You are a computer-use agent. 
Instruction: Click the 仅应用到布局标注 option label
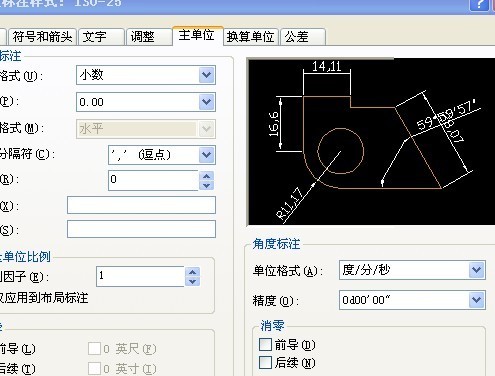(x=44, y=298)
